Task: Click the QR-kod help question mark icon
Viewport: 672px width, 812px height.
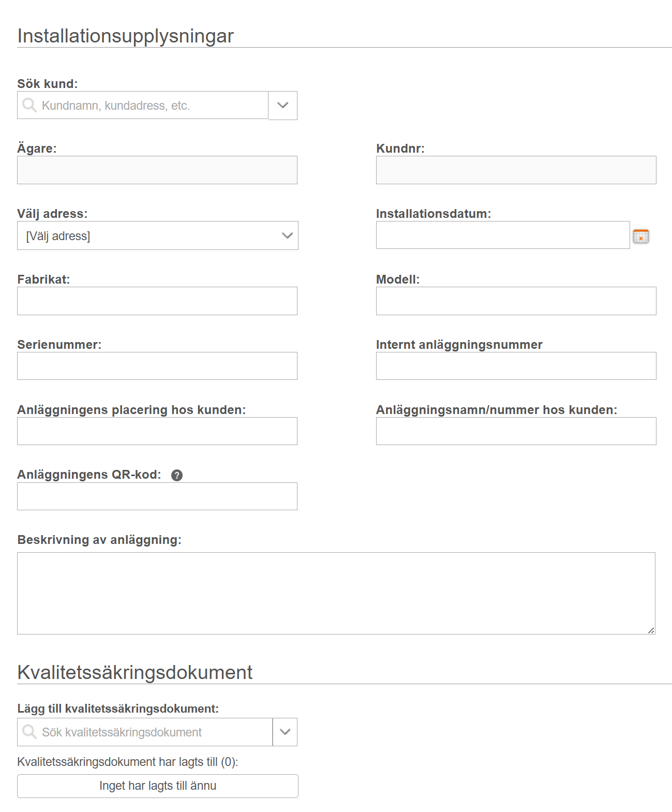Action: tap(177, 475)
